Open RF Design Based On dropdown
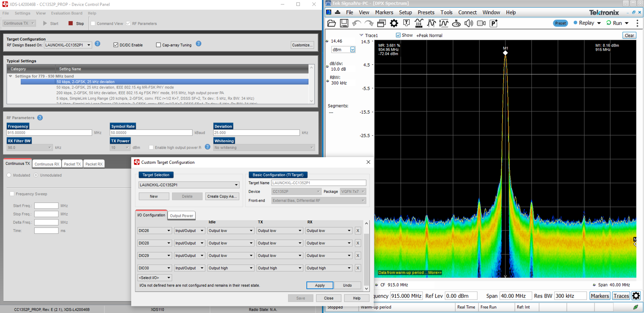The height and width of the screenshot is (313, 644). (x=68, y=45)
